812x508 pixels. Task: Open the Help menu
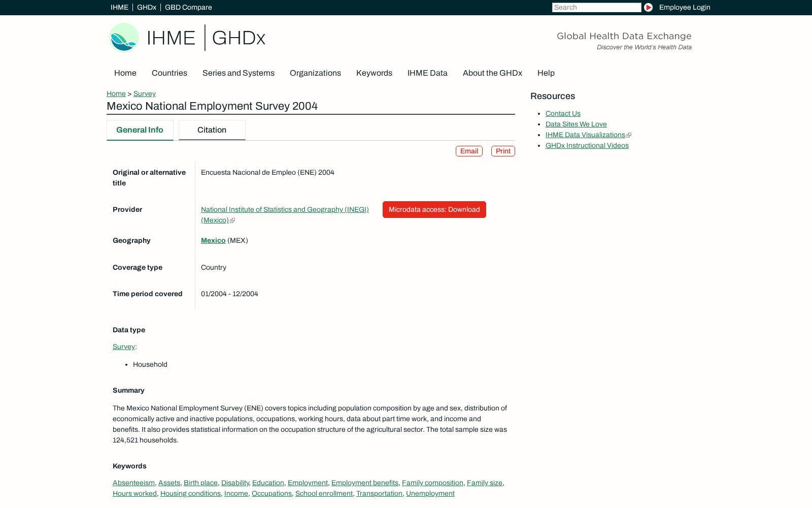[x=546, y=73]
